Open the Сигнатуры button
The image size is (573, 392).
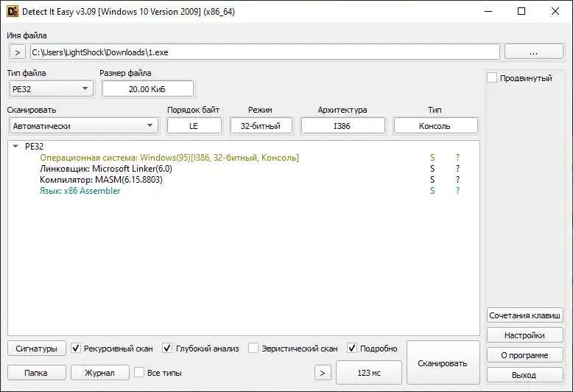tap(37, 349)
